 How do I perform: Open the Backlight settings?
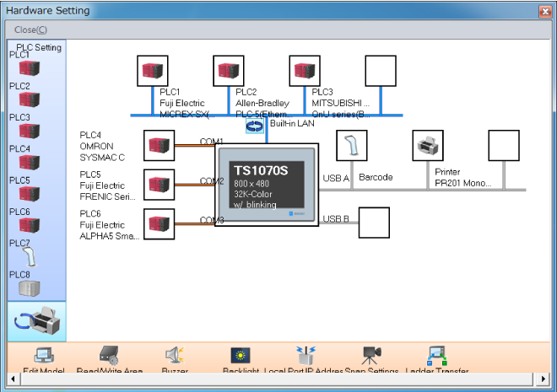[241, 357]
